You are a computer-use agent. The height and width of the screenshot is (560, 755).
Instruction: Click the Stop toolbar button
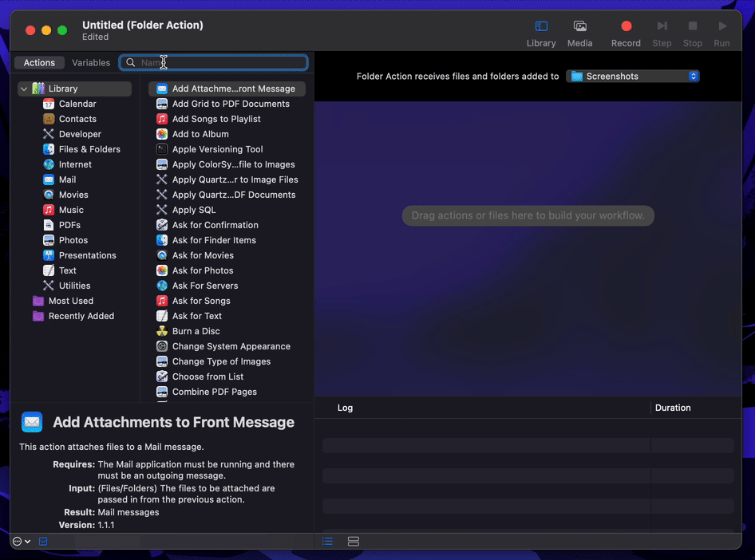(692, 34)
